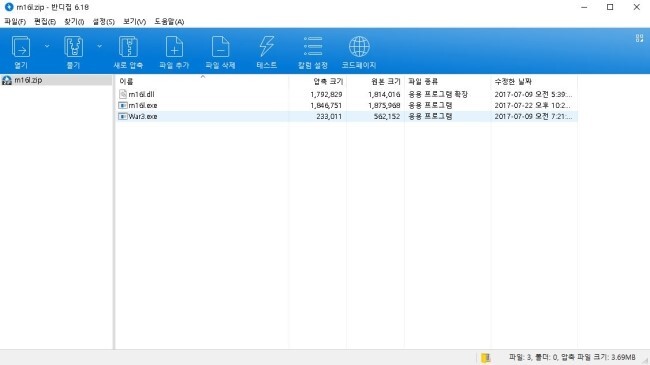Maximize the Bandizip window
This screenshot has height=365, width=650.
coord(610,7)
